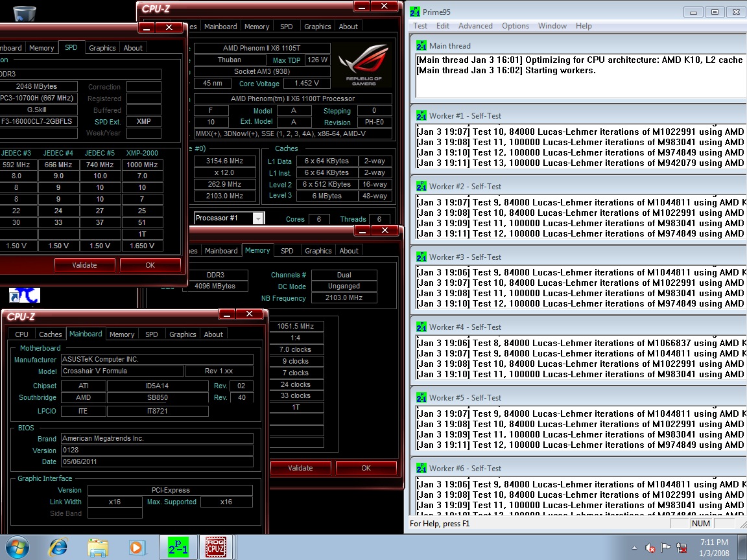
Task: Click the AMD Phenom II X6 1105T name field
Action: point(261,47)
